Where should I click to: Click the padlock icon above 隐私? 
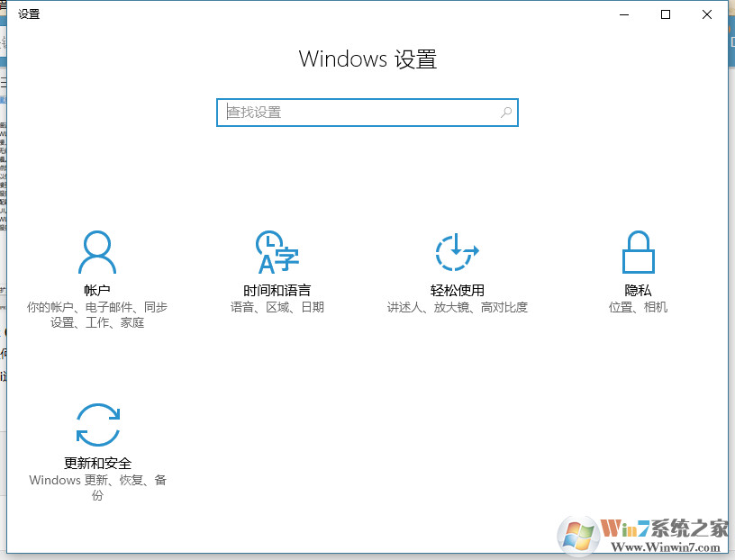(x=638, y=250)
